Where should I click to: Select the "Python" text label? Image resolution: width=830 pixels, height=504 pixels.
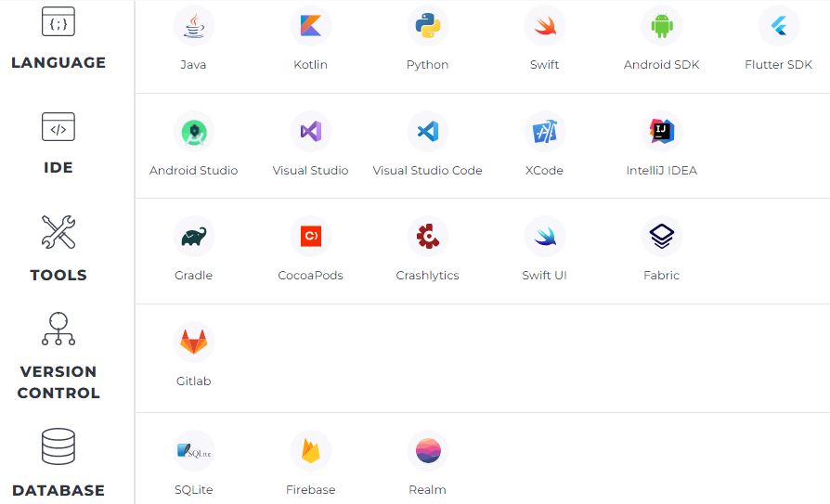[x=428, y=65]
